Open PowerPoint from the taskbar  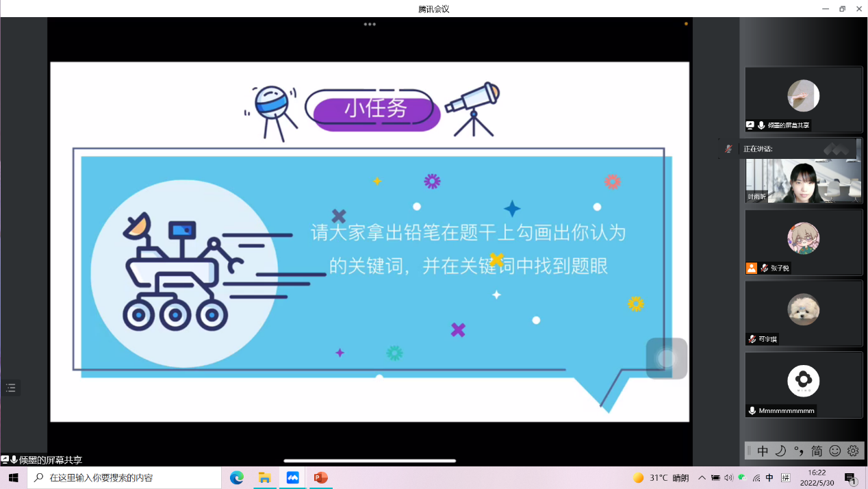[320, 478]
